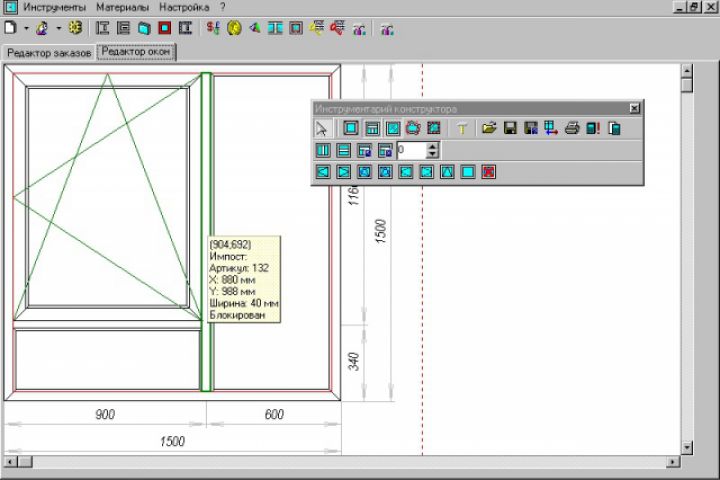Open the ? help menu
Image resolution: width=720 pixels, height=480 pixels.
223,7
